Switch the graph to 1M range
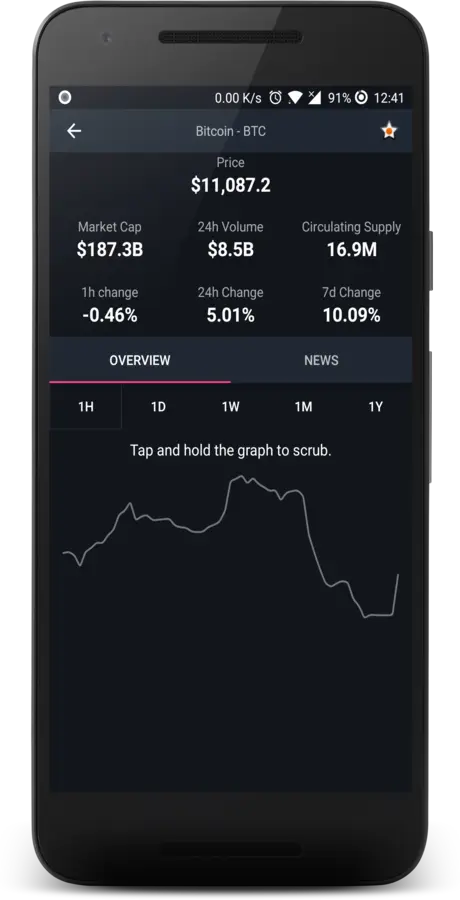The image size is (460, 900). 303,407
